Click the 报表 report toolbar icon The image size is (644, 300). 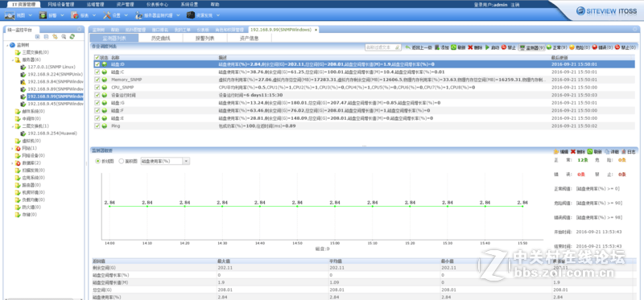pyautogui.click(x=75, y=15)
